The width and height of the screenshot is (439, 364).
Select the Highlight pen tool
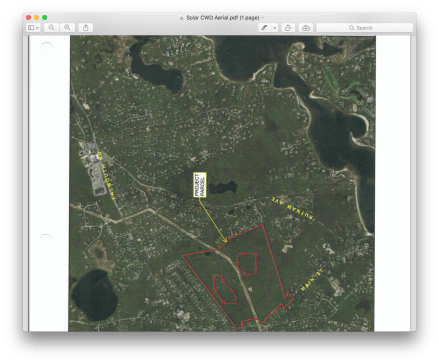[264, 28]
